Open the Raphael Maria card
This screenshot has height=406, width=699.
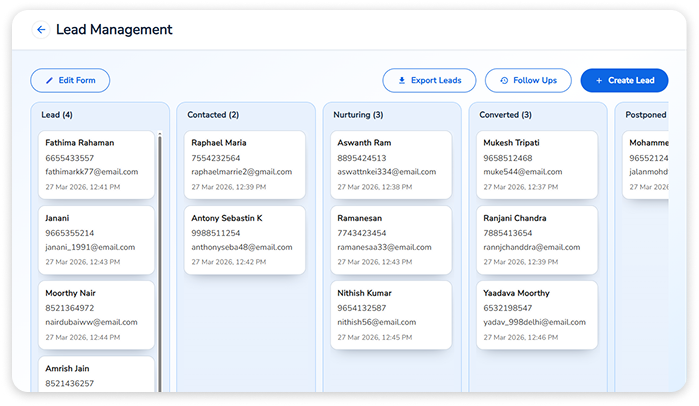[x=245, y=165]
